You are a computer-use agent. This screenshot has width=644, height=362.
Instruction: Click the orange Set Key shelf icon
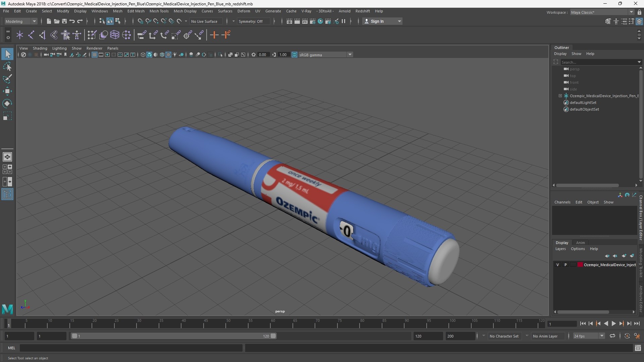214,35
